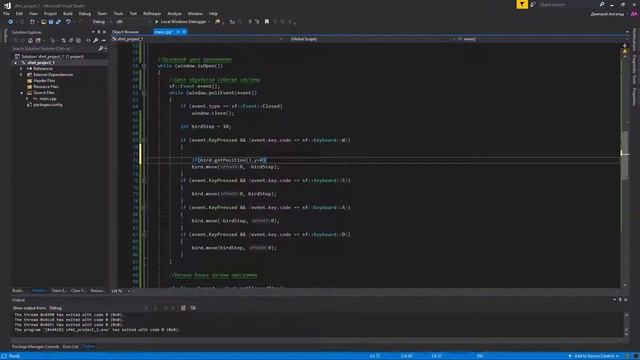Click Solution Explorer Refresh icon
The image size is (640, 360).
tap(63, 40)
